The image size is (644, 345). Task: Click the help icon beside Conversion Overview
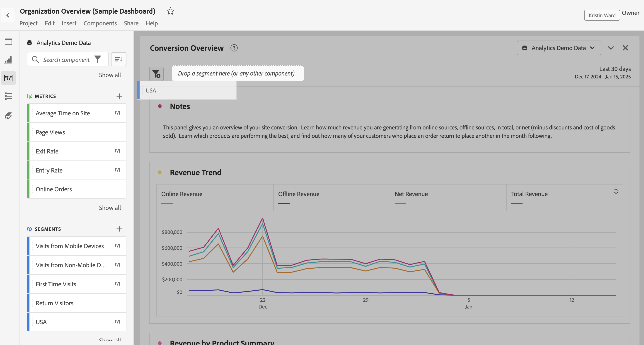click(234, 48)
